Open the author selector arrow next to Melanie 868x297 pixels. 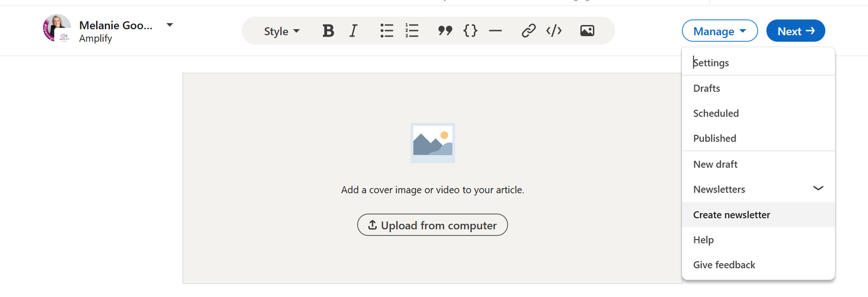(x=170, y=25)
